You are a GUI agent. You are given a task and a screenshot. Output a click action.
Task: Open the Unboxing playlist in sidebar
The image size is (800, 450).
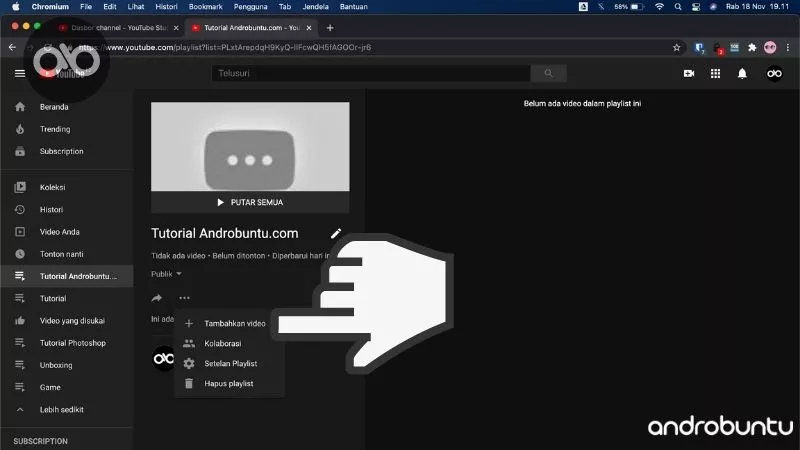pos(56,365)
